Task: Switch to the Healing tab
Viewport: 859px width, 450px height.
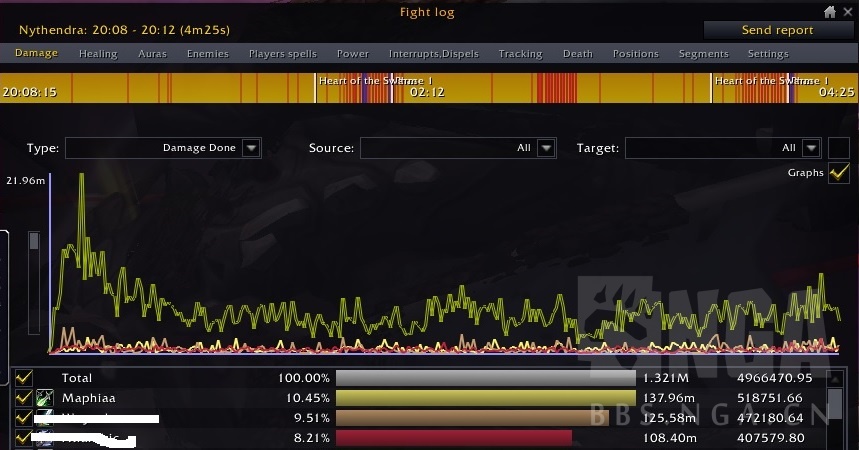Action: tap(98, 54)
